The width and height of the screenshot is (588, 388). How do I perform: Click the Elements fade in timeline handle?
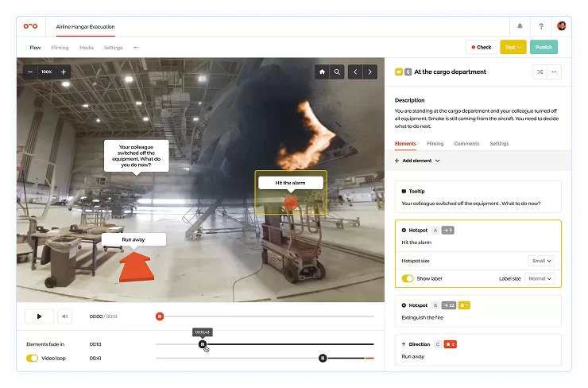click(203, 344)
